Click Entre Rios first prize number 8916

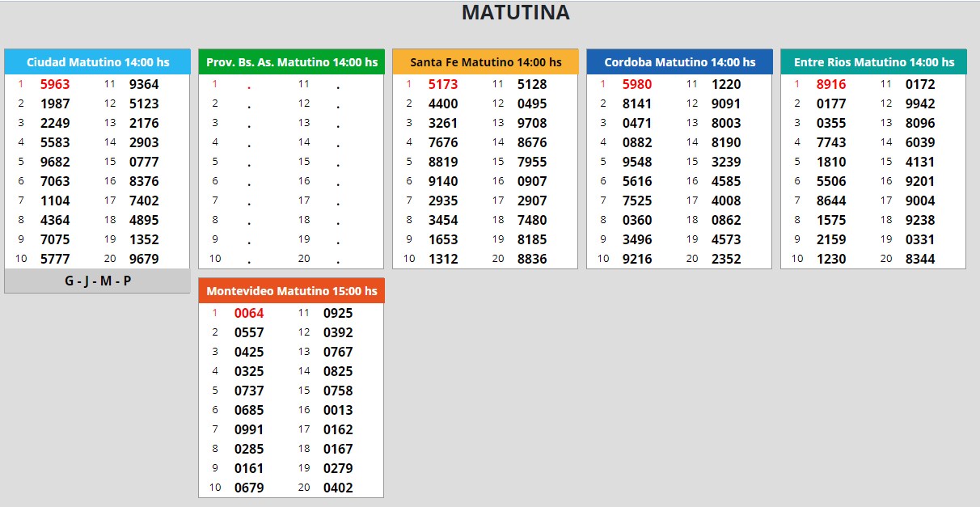pyautogui.click(x=831, y=84)
